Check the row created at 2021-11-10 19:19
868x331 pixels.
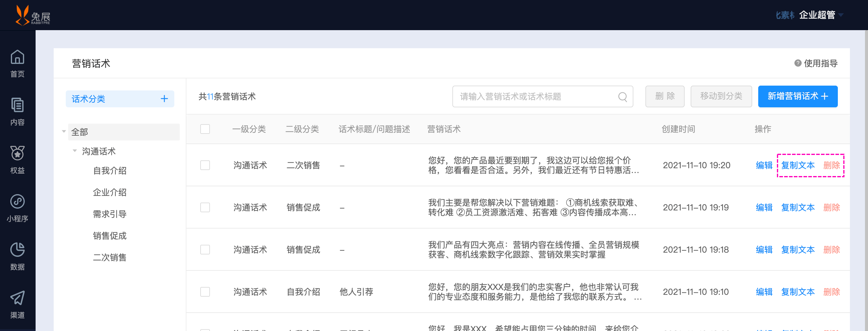205,207
